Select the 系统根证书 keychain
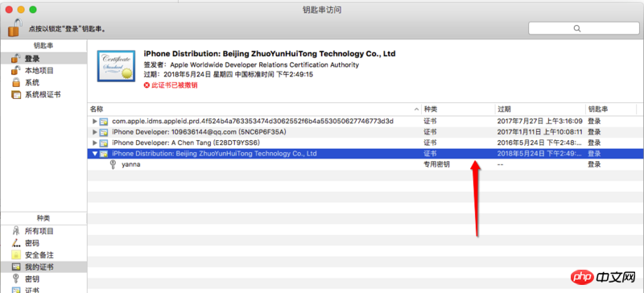Image resolution: width=644 pixels, height=293 pixels. 43,94
